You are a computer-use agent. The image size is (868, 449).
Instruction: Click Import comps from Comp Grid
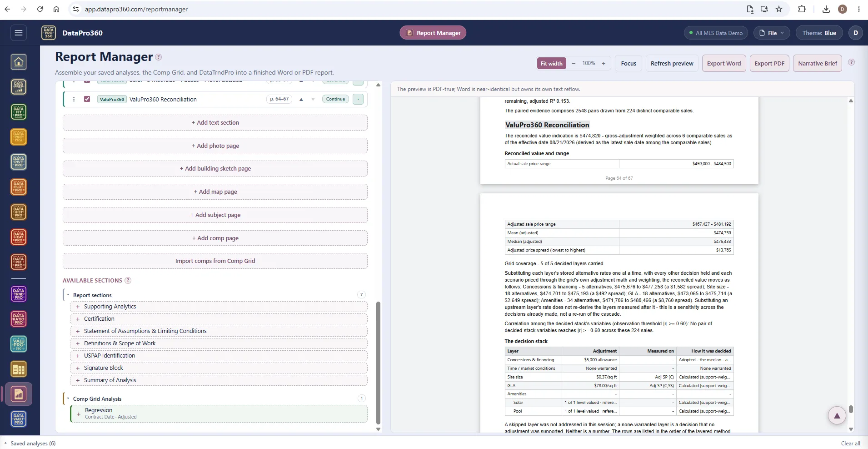pyautogui.click(x=215, y=261)
